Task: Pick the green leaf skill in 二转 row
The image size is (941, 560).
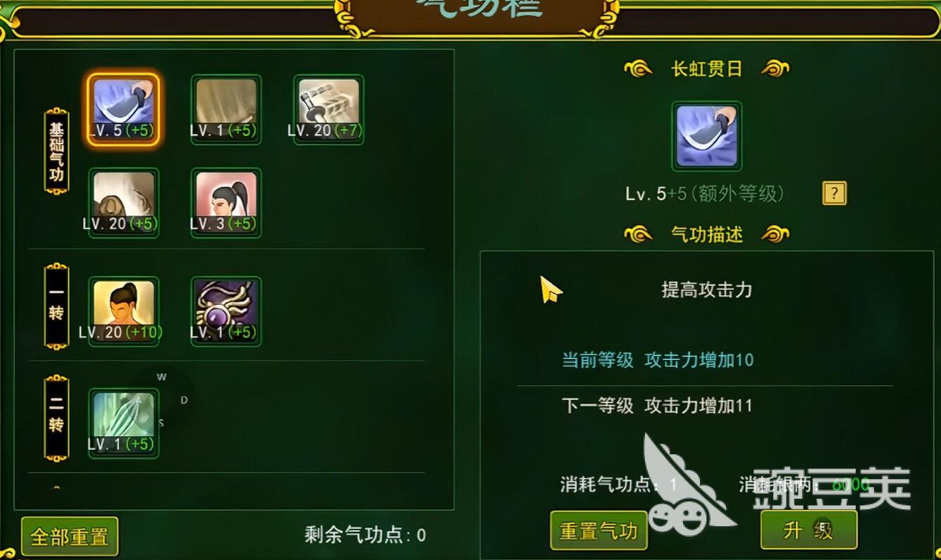Action: [x=123, y=423]
